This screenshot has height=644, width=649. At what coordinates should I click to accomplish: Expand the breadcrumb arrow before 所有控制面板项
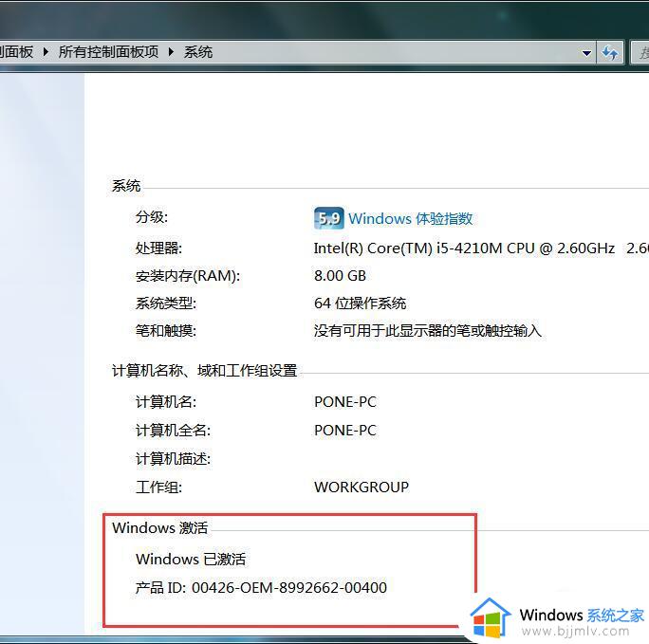point(46,52)
